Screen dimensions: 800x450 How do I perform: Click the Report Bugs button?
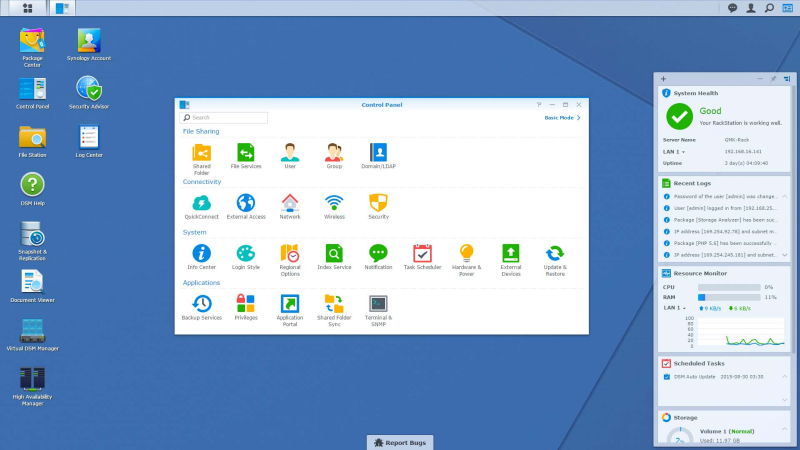(400, 442)
